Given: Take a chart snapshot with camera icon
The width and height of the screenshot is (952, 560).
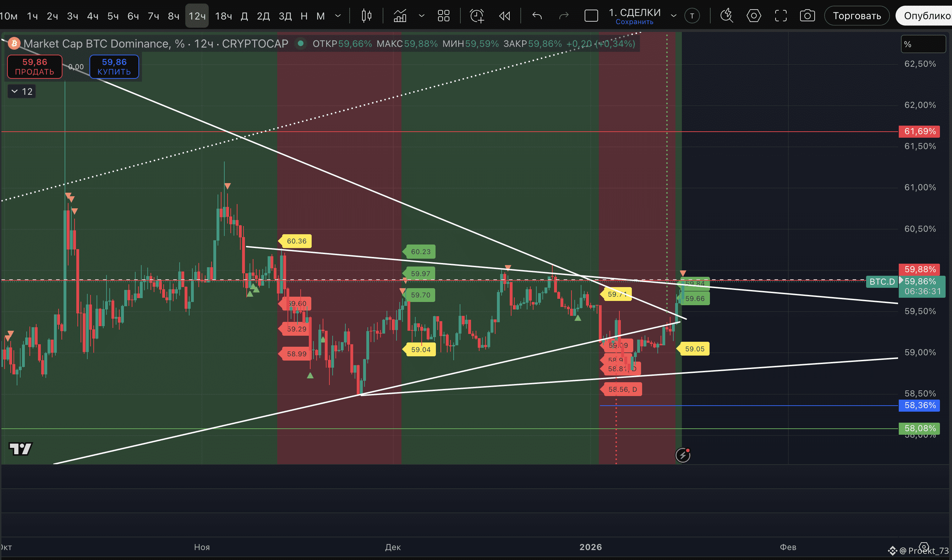Looking at the screenshot, I should point(807,16).
